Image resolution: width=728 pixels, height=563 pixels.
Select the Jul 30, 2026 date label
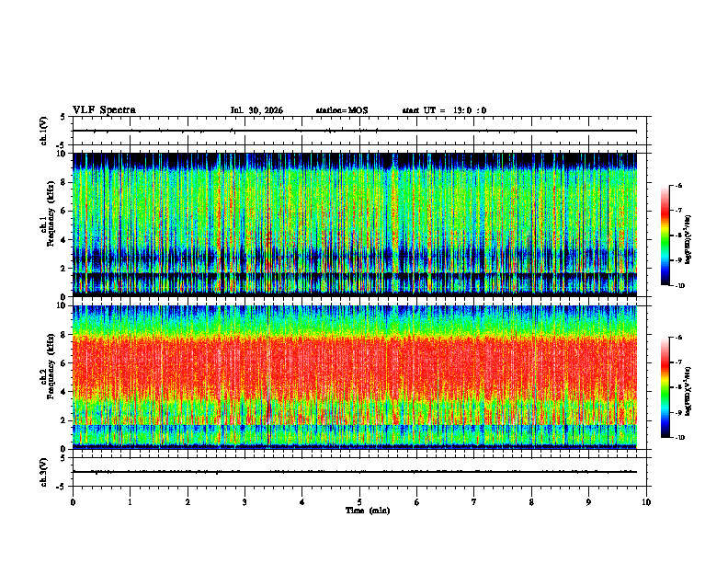pyautogui.click(x=256, y=110)
